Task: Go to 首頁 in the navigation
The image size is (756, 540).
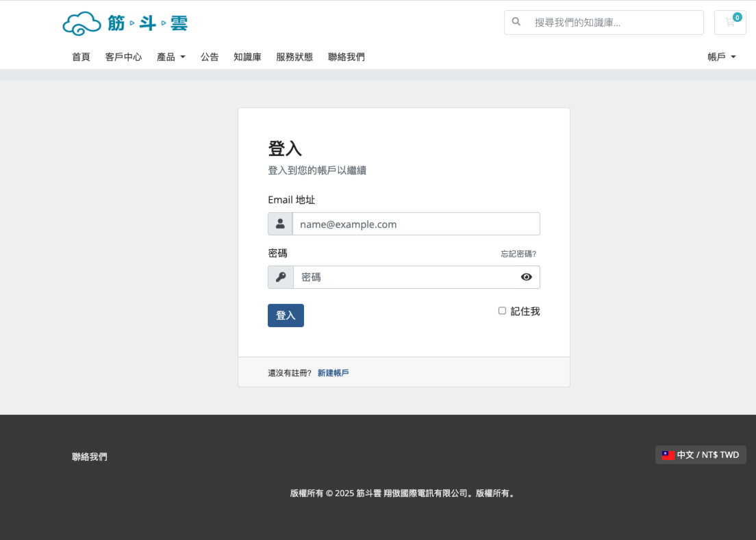Action: click(81, 57)
